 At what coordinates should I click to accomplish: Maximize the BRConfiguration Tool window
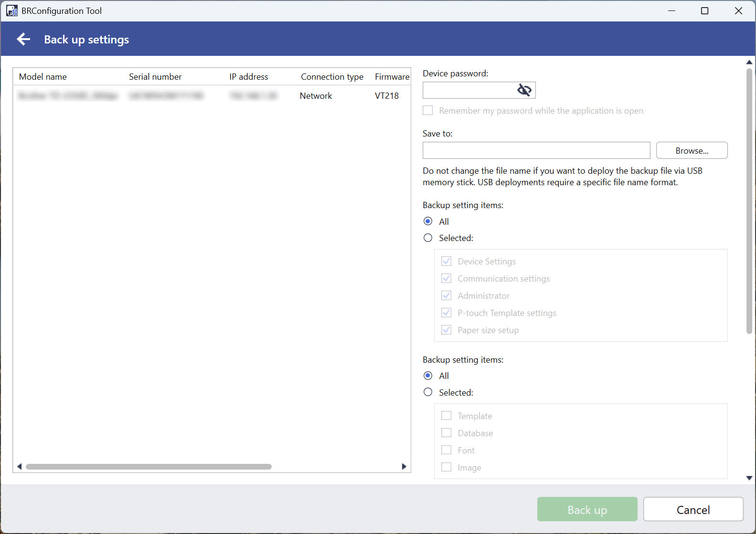coord(704,10)
